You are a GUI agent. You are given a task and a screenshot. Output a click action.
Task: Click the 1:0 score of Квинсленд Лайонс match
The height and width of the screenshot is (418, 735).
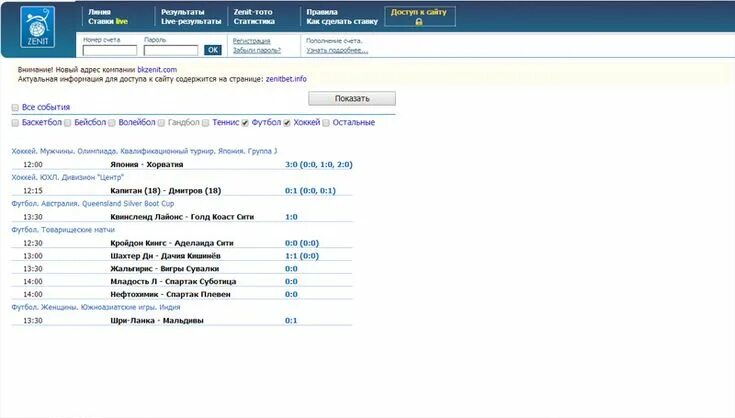click(x=291, y=217)
